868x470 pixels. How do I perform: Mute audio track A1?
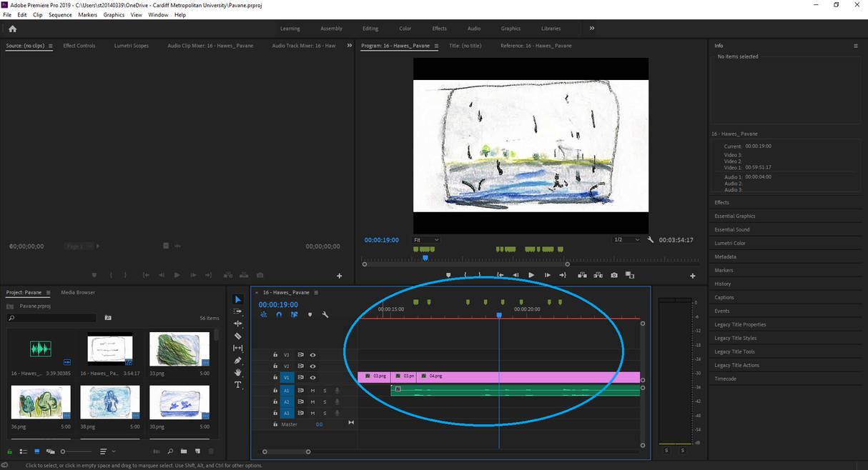[x=312, y=391]
